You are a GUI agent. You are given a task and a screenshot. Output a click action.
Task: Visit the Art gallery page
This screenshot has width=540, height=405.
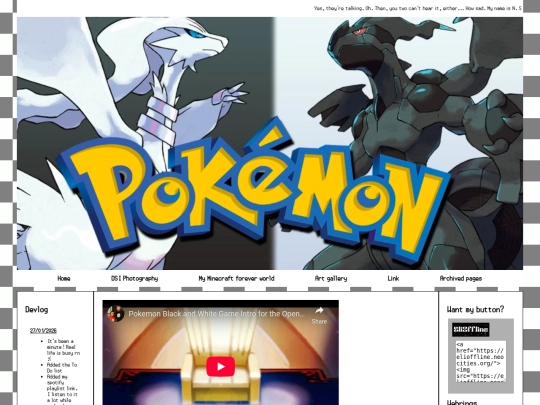(331, 278)
